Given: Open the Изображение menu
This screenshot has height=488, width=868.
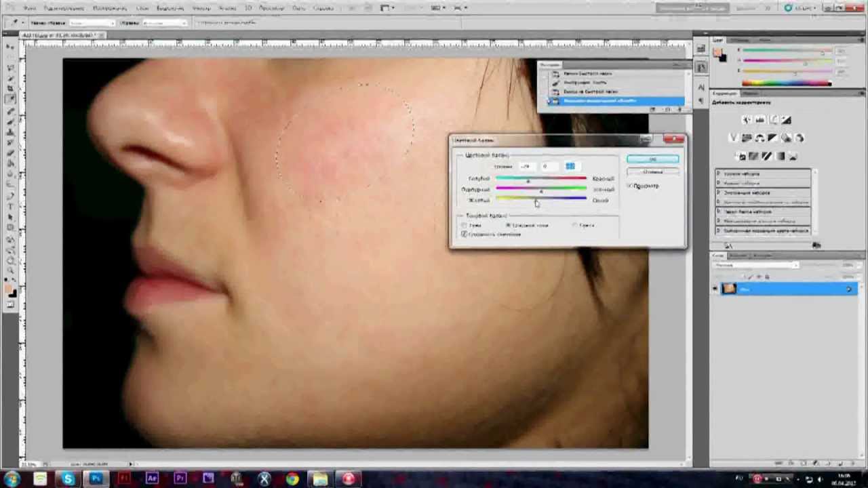Looking at the screenshot, I should pos(110,7).
